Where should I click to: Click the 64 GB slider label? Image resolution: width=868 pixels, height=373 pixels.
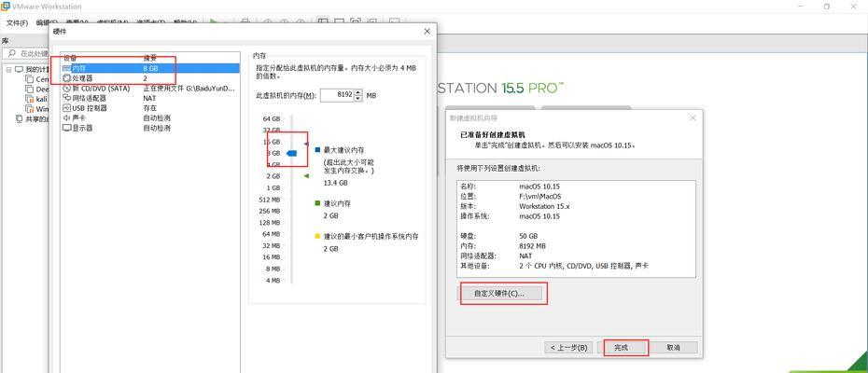pyautogui.click(x=272, y=119)
